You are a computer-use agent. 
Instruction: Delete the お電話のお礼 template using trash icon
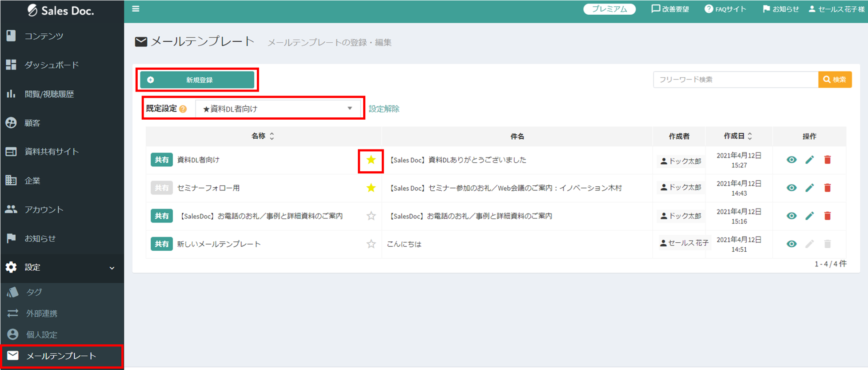click(x=827, y=216)
